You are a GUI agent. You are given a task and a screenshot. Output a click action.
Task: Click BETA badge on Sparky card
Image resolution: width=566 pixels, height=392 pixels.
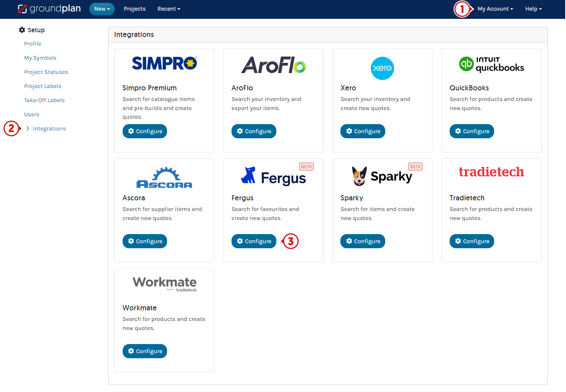pyautogui.click(x=415, y=167)
